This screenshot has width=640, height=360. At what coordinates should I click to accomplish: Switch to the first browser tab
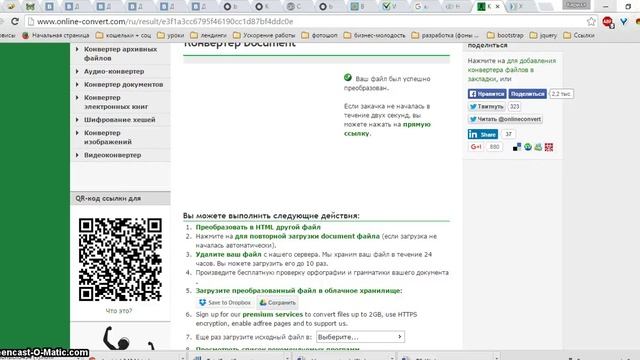click(11, 6)
